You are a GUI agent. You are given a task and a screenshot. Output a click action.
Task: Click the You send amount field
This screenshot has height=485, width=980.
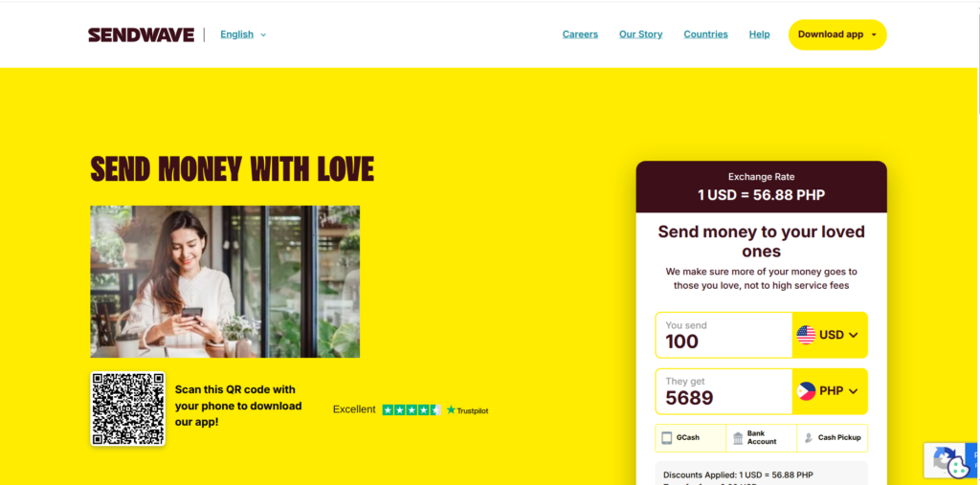pos(724,335)
